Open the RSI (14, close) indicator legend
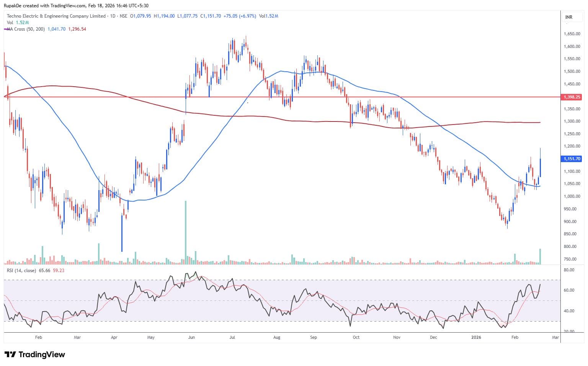The image size is (588, 366). [21, 271]
